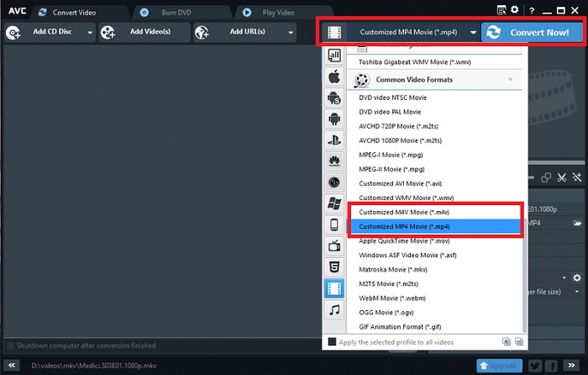
Task: Expand the file size quality dropdown
Action: click(x=577, y=292)
